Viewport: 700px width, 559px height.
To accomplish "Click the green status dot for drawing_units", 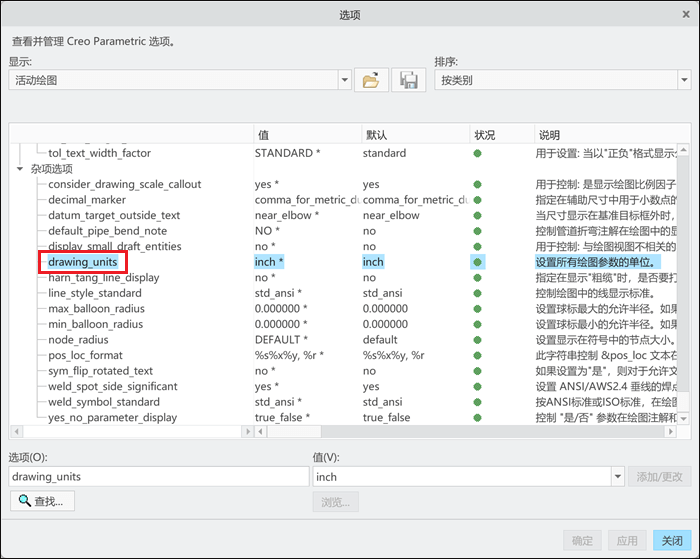I will [477, 262].
